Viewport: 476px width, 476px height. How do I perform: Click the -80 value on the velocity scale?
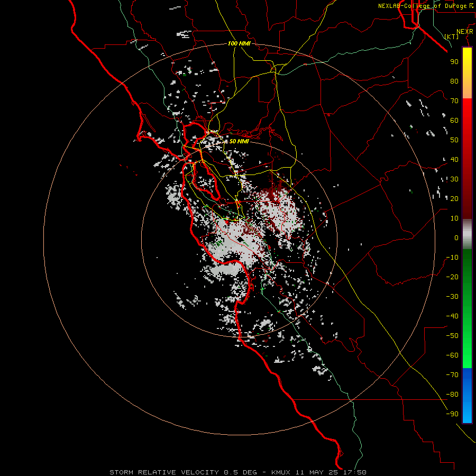pos(452,395)
